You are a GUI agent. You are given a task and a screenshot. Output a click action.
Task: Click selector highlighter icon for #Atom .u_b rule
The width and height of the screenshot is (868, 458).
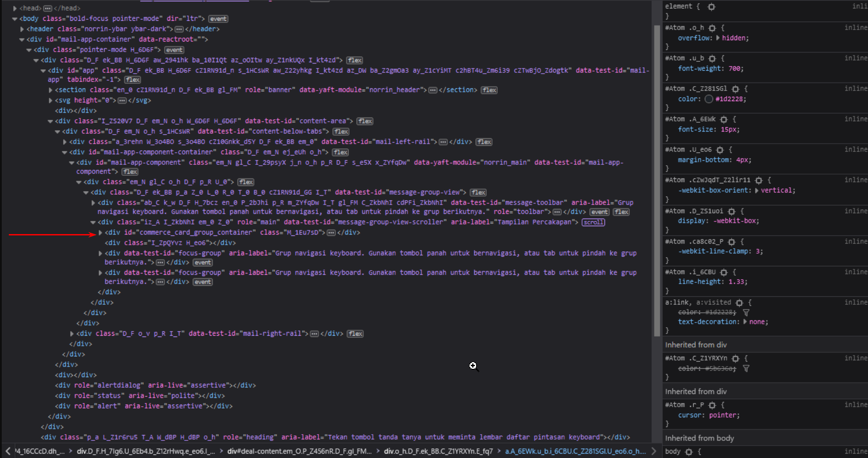[712, 58]
